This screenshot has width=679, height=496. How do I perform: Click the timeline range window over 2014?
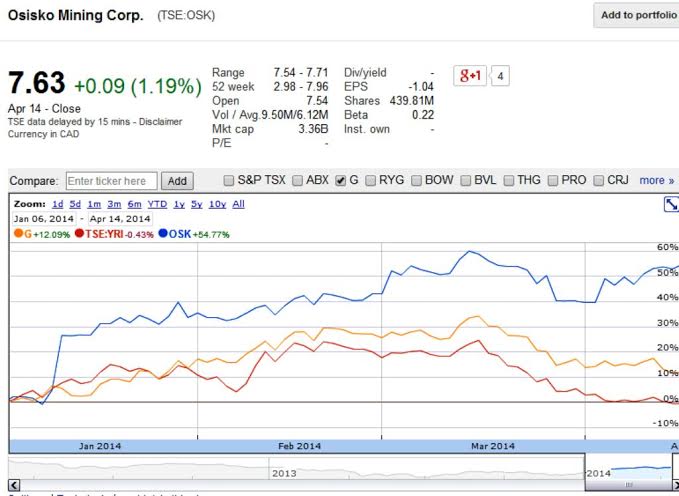pos(628,467)
